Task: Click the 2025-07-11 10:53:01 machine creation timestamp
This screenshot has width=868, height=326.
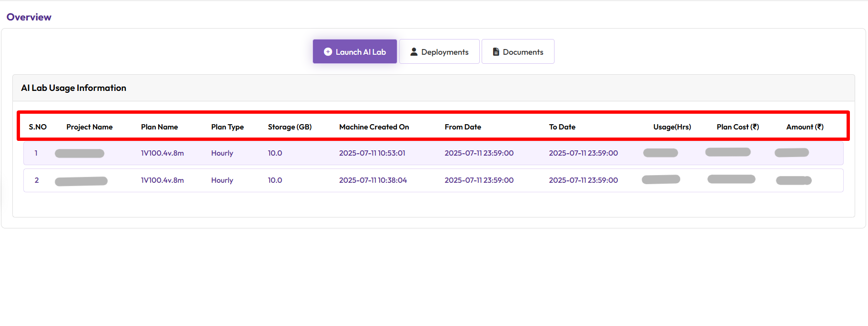Action: pos(372,153)
